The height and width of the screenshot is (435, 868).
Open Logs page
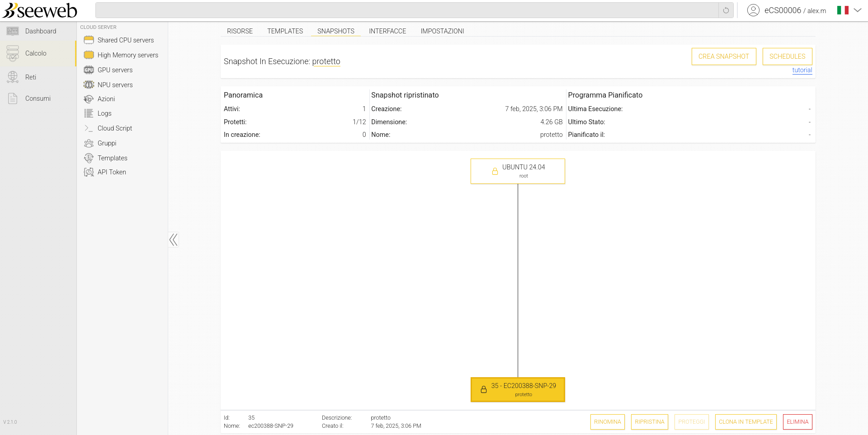pyautogui.click(x=104, y=113)
